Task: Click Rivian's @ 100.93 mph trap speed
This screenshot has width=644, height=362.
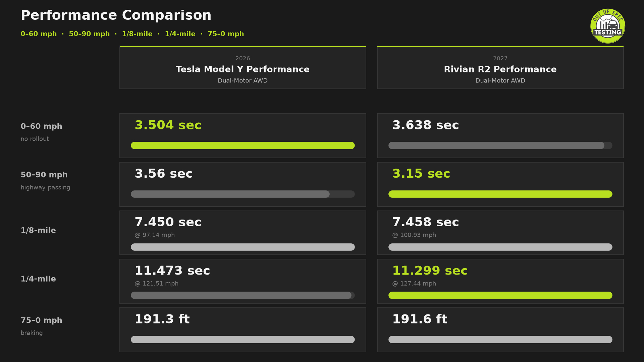Action: pyautogui.click(x=414, y=235)
